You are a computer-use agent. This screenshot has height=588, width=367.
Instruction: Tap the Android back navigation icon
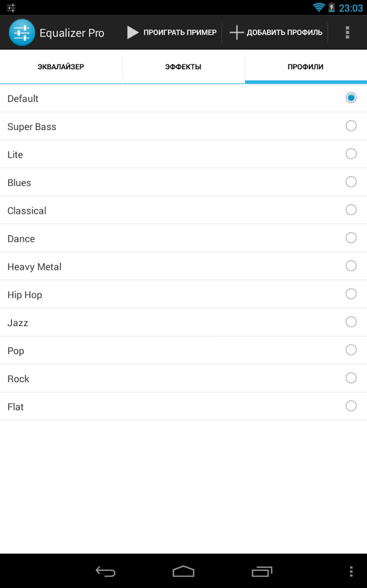(105, 572)
